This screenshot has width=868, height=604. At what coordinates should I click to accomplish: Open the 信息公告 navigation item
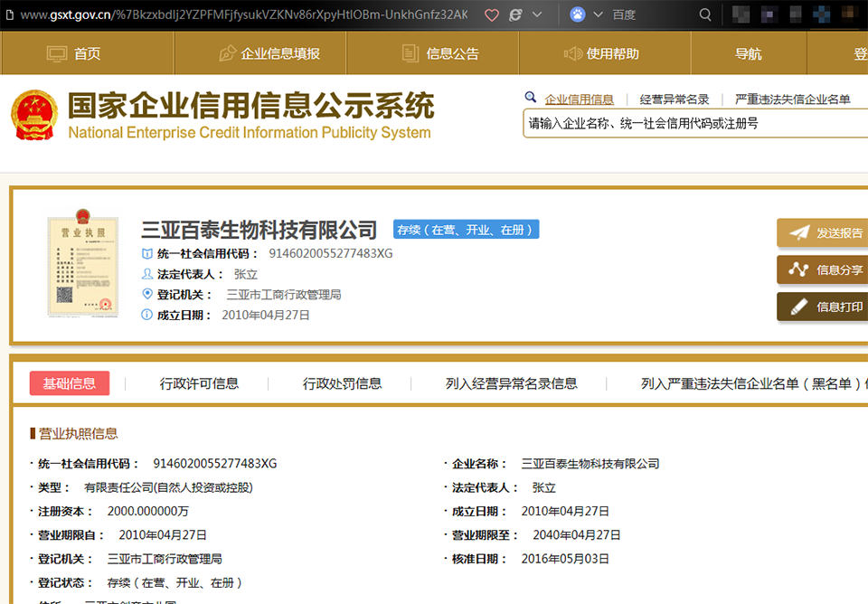pos(432,53)
